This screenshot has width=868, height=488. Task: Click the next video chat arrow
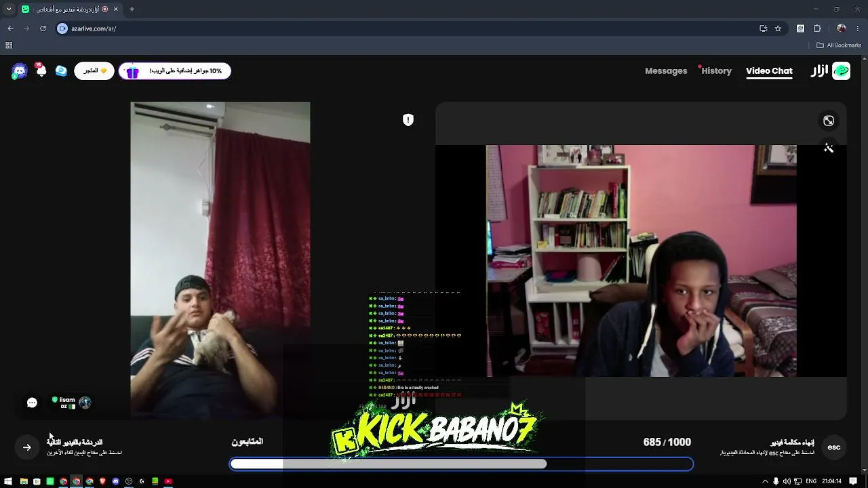[27, 447]
